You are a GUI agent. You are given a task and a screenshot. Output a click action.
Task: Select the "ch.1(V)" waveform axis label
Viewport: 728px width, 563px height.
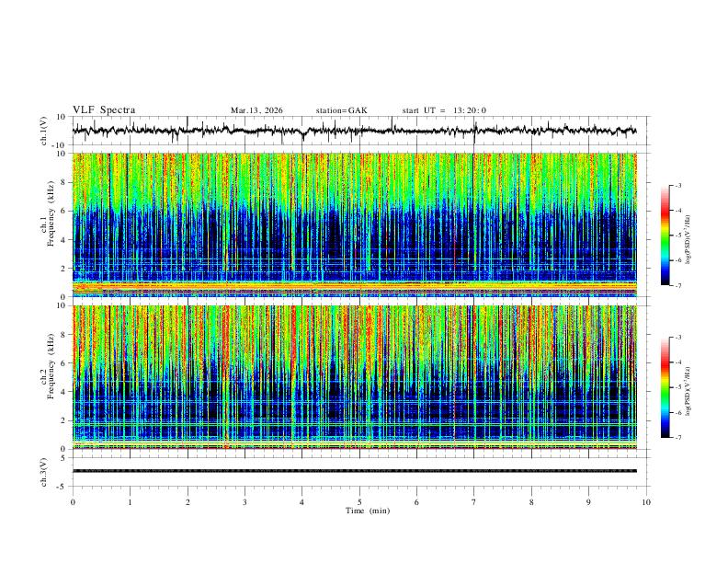tap(44, 131)
